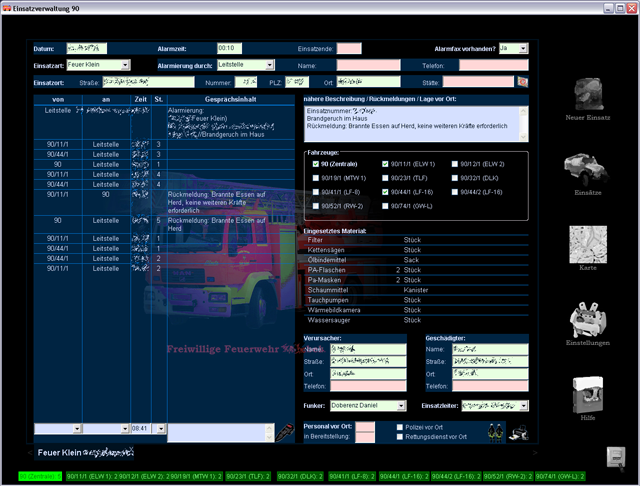Select the Wärmebildkamera material row
Viewport: 640px width, 486px height.
pos(416,310)
